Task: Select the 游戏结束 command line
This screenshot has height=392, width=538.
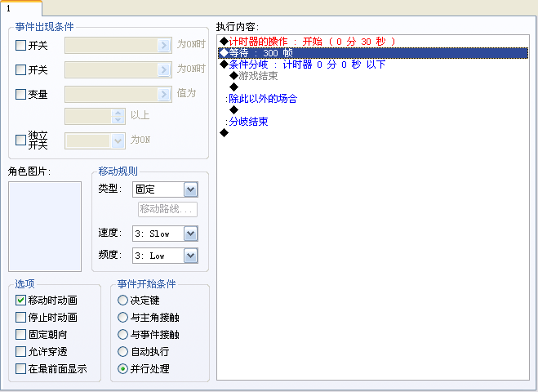Action: click(373, 75)
